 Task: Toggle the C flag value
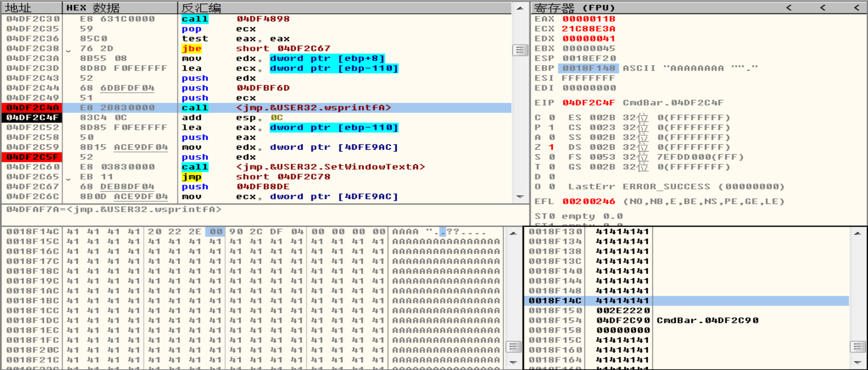pyautogui.click(x=551, y=118)
